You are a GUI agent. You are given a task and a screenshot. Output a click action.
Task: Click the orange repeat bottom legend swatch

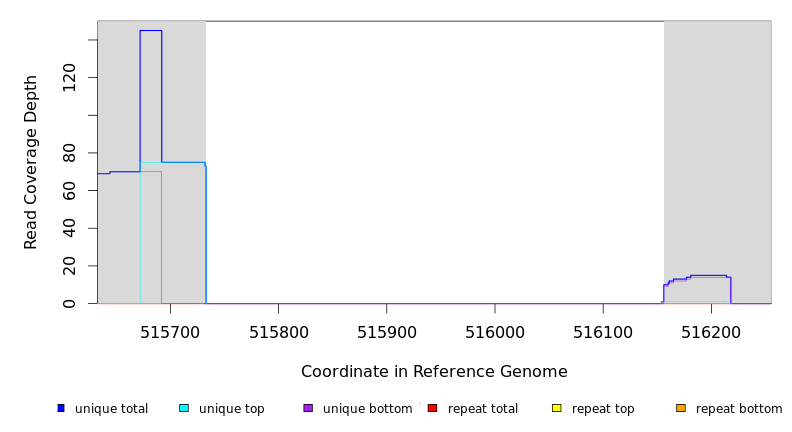[681, 408]
